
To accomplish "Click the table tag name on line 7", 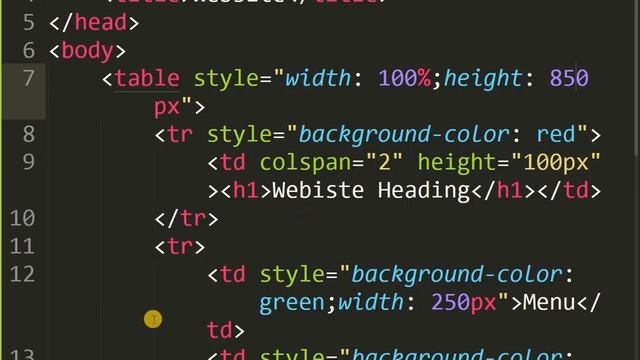I will (x=147, y=78).
